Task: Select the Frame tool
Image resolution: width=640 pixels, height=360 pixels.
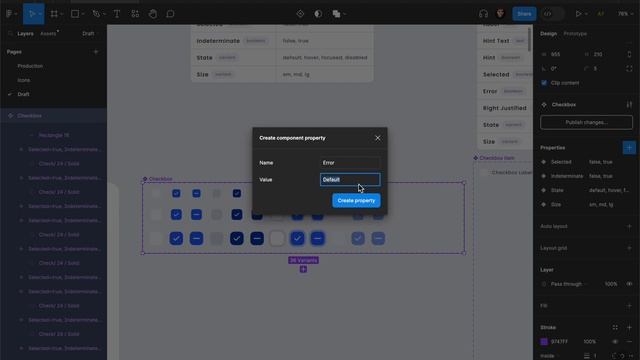Action: [54, 14]
